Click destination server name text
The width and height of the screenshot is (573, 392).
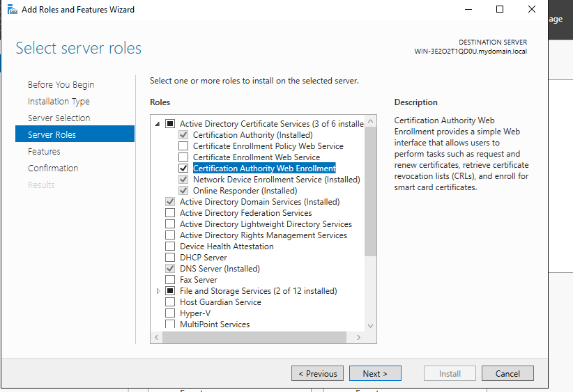471,52
